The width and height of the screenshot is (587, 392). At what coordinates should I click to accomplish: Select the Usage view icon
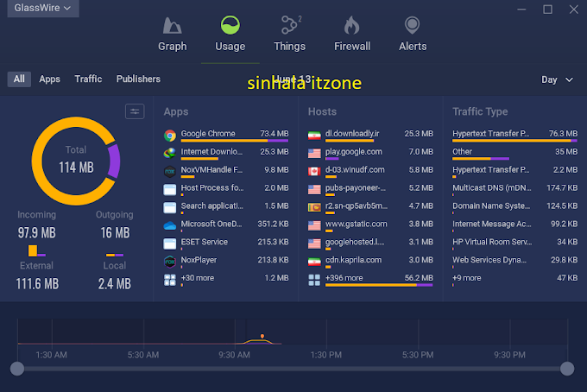tap(230, 25)
